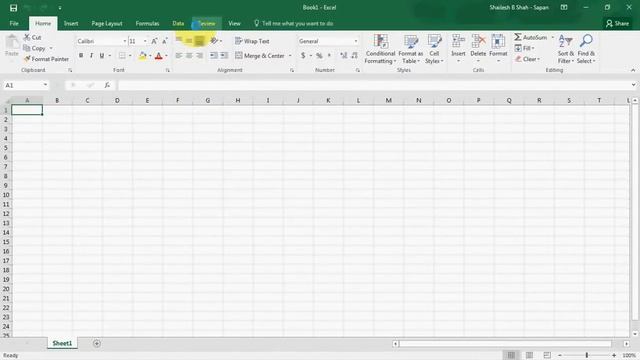Open Customize Quick Access Toolbar dropdown
Image resolution: width=640 pixels, height=360 pixels.
(60, 8)
